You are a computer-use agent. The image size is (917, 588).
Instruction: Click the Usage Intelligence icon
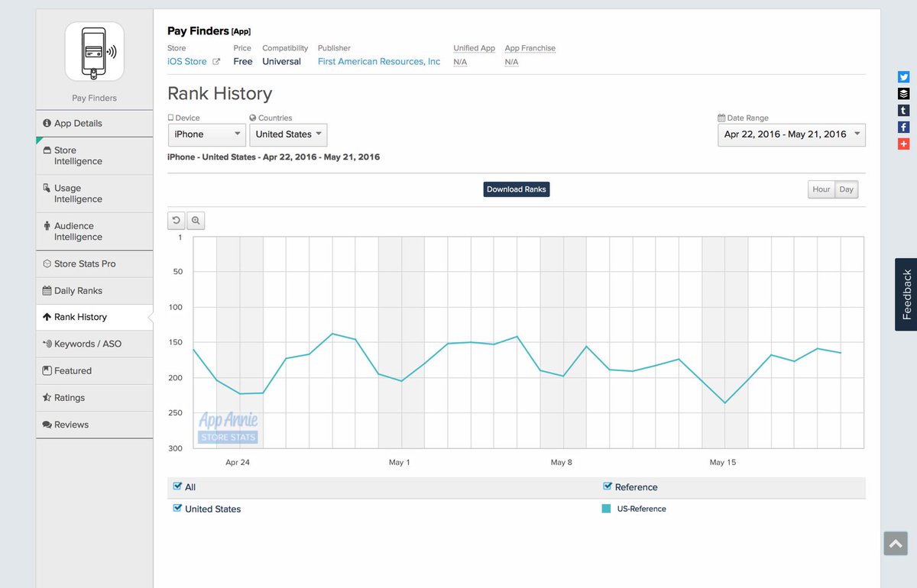click(x=47, y=188)
